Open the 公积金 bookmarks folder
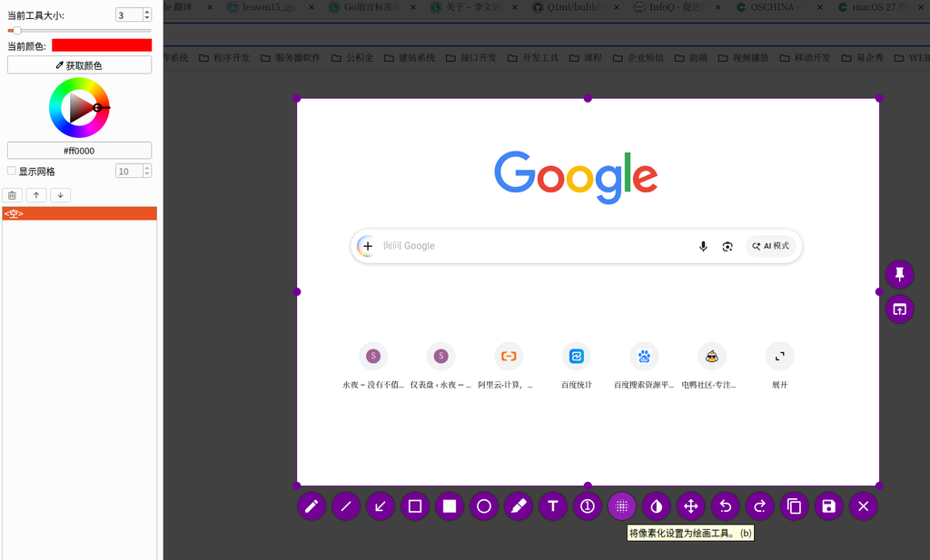The image size is (930, 560). [x=352, y=57]
